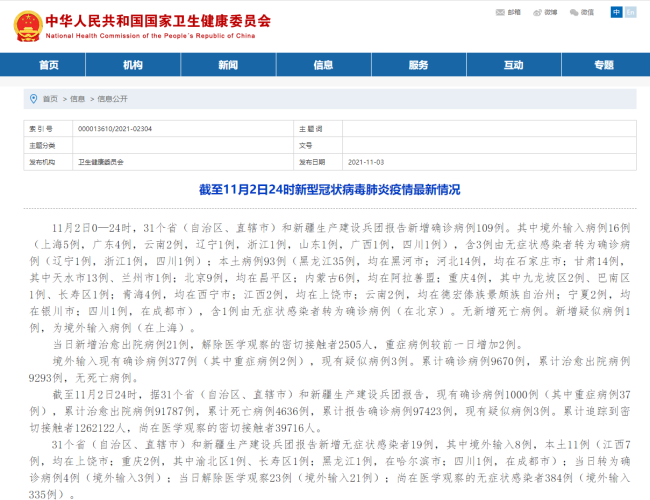
Task: Open the 信息 navigation menu
Action: (323, 65)
